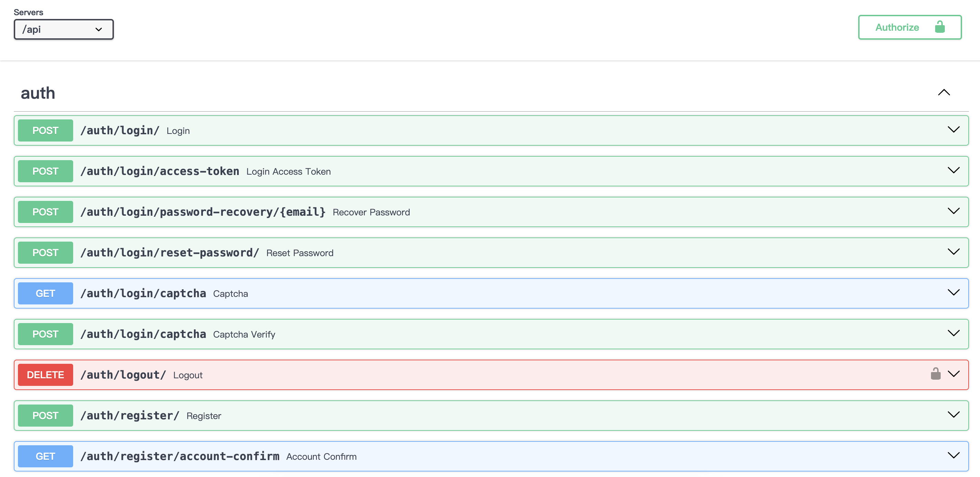Image resolution: width=980 pixels, height=477 pixels.
Task: Expand the Register endpoint chevron
Action: (953, 415)
